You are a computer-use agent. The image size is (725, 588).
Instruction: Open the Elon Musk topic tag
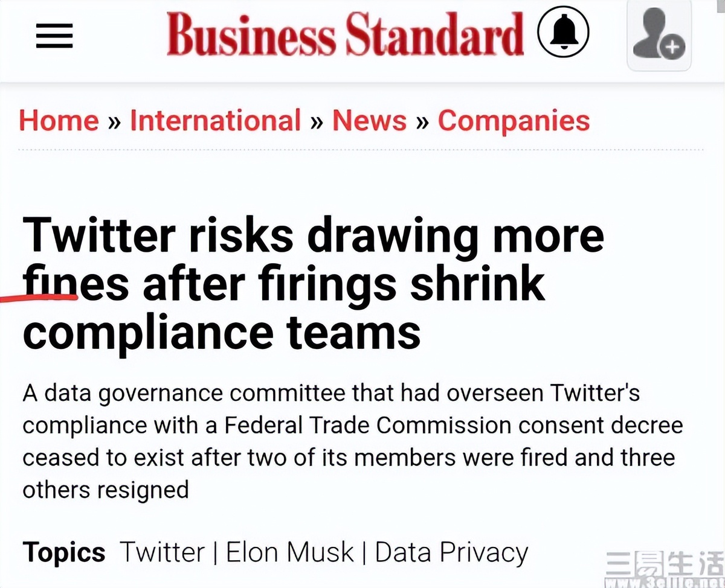289,552
